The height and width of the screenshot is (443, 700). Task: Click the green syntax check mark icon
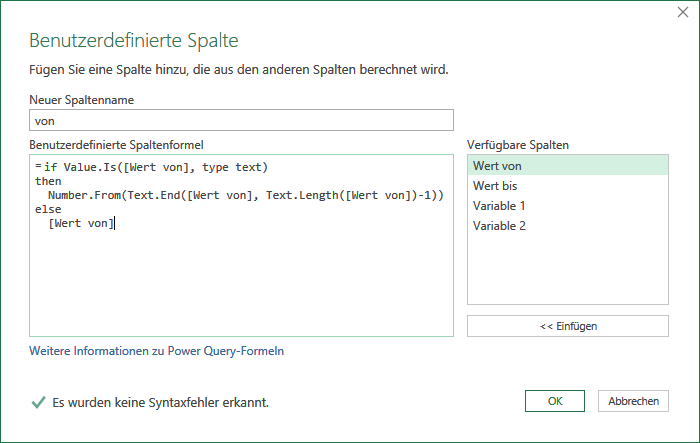pos(38,402)
